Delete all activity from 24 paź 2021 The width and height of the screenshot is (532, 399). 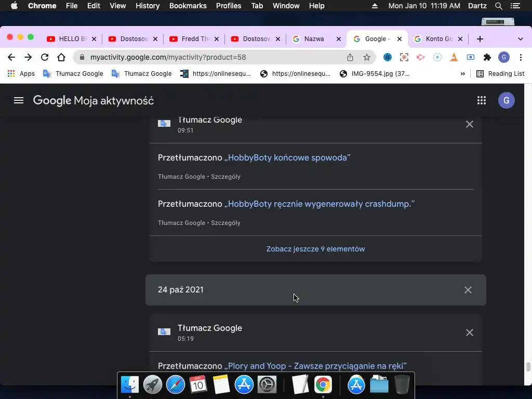coord(468,290)
